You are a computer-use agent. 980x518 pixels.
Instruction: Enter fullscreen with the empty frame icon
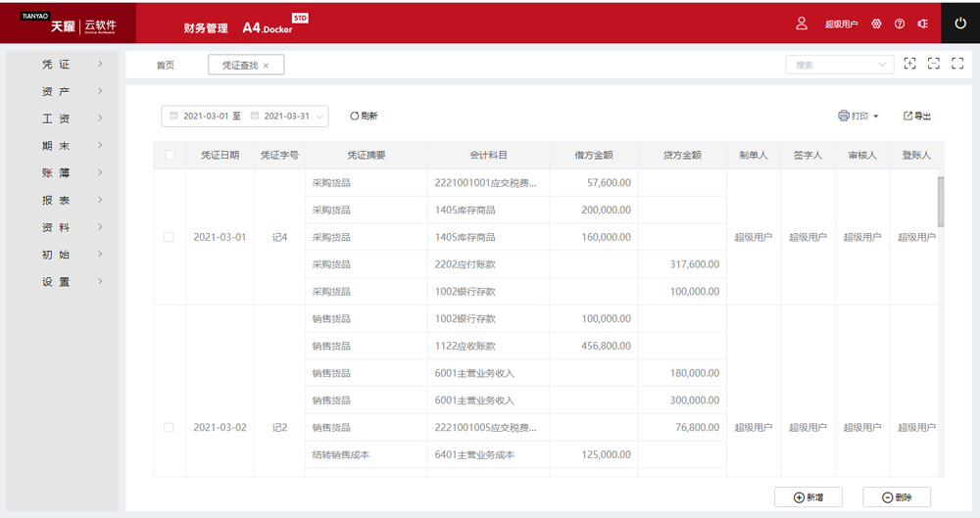click(957, 64)
